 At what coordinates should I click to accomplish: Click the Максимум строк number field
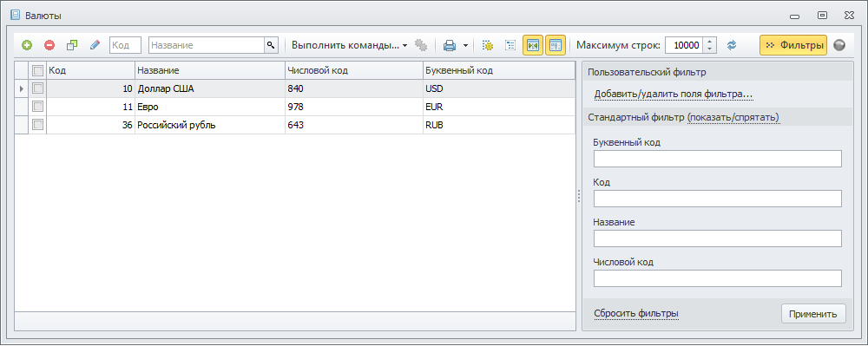(685, 45)
